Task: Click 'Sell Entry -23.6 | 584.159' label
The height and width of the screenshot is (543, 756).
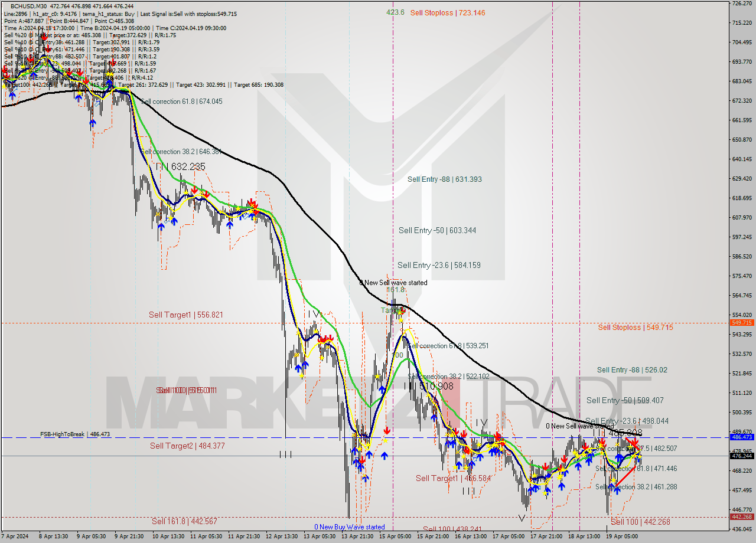Action: point(439,266)
